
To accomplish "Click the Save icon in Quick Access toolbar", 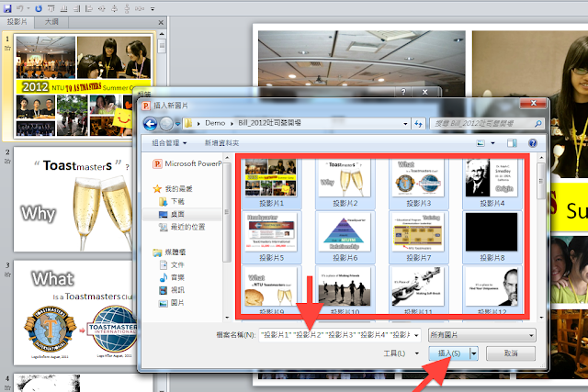I will tap(7, 8).
